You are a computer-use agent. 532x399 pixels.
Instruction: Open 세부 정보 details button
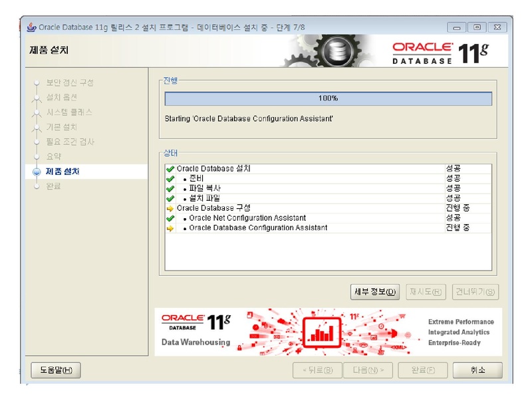375,292
